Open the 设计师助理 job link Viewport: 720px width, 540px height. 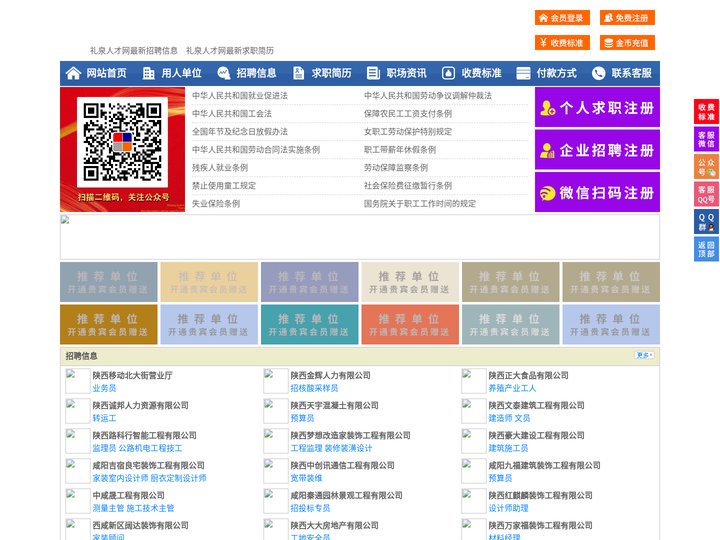pos(508,508)
